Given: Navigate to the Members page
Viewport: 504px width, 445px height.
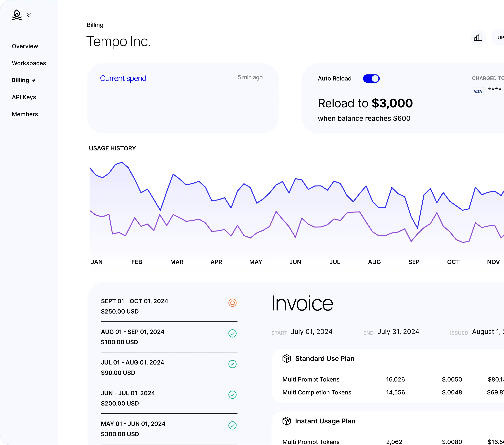Looking at the screenshot, I should point(25,114).
